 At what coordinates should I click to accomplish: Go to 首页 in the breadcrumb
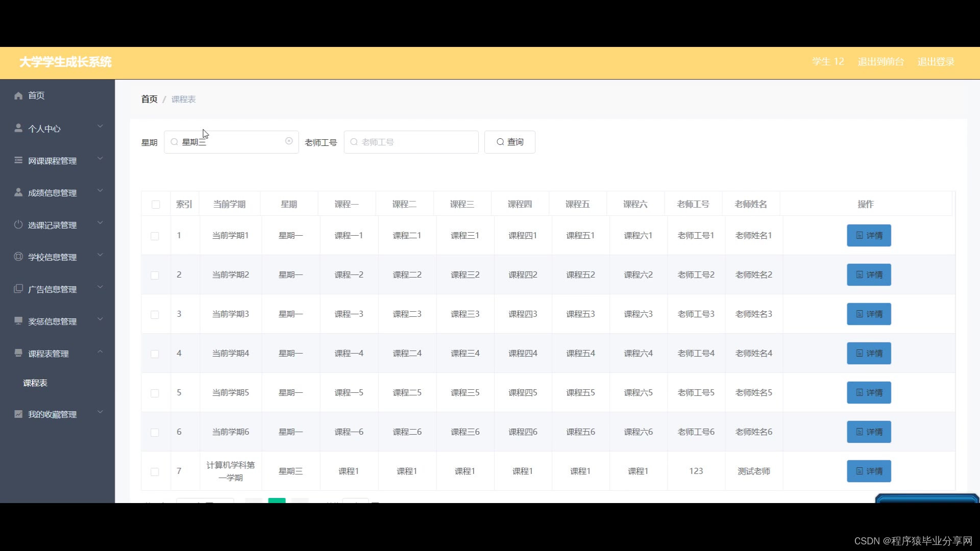[149, 99]
